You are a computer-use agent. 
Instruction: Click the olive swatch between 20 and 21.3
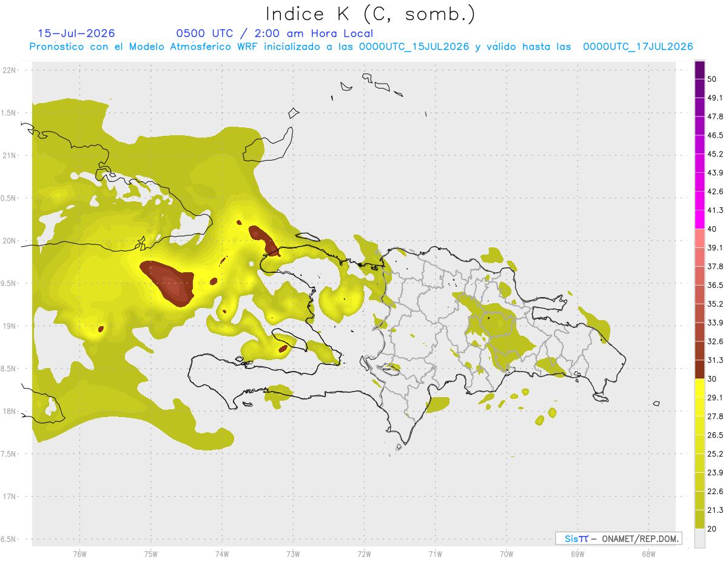pos(699,519)
